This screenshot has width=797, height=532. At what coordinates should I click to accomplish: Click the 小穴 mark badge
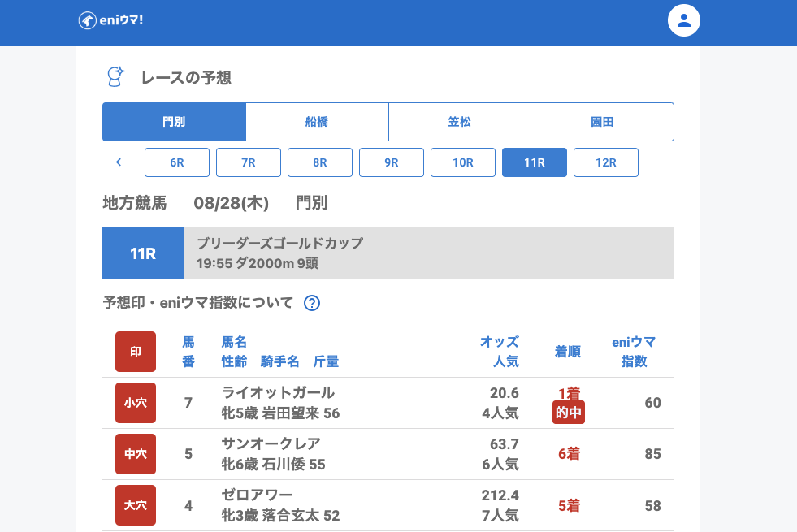pos(136,403)
